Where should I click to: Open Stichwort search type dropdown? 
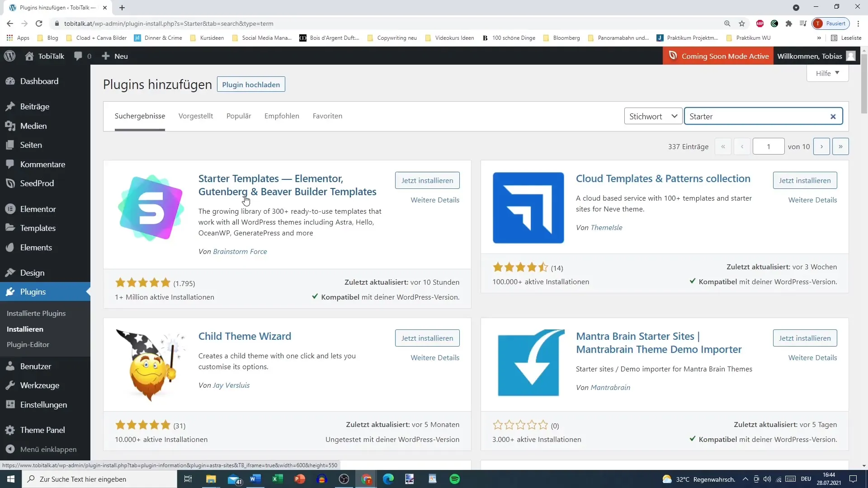click(653, 116)
